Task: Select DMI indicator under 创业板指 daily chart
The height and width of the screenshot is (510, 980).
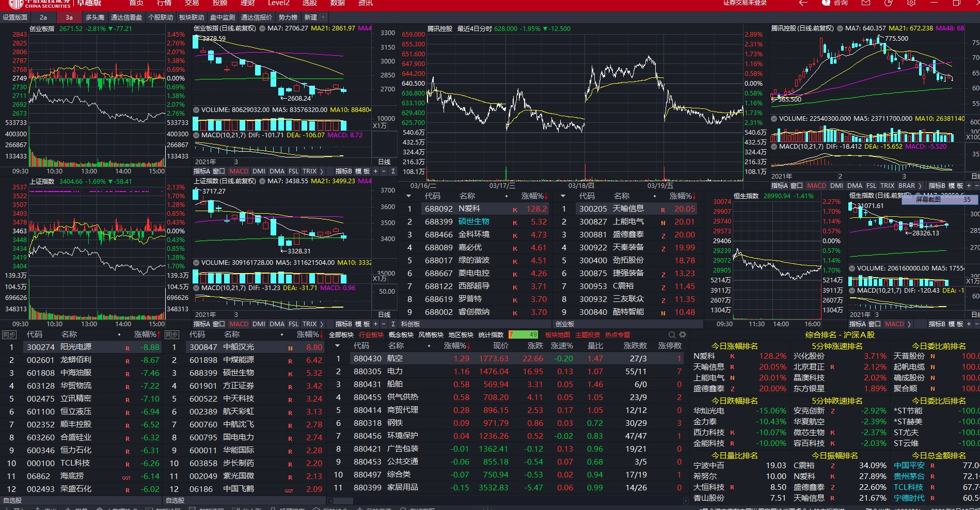Action: click(x=259, y=171)
